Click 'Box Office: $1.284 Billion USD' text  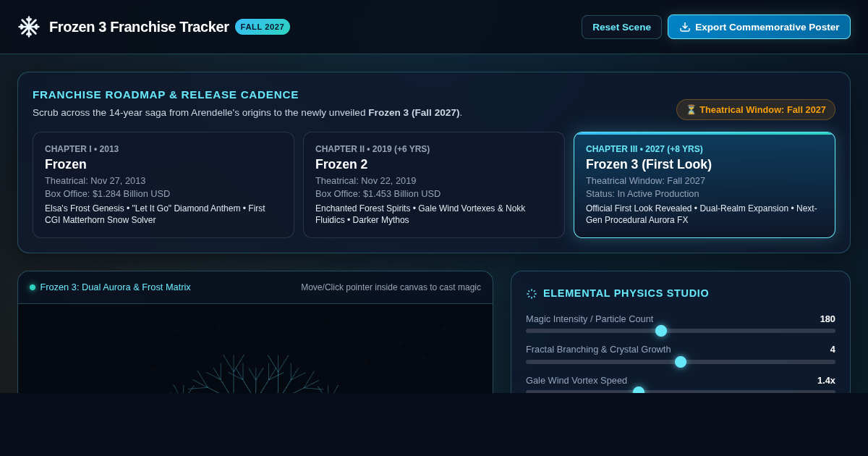tap(107, 194)
